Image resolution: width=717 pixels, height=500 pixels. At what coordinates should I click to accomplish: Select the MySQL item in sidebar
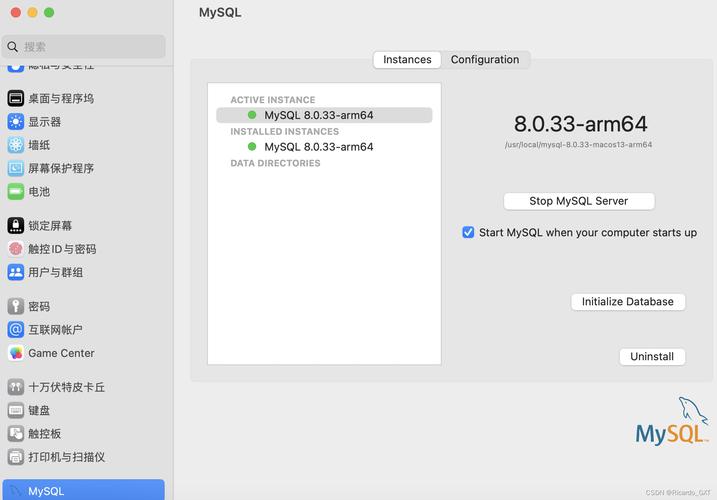pos(83,490)
